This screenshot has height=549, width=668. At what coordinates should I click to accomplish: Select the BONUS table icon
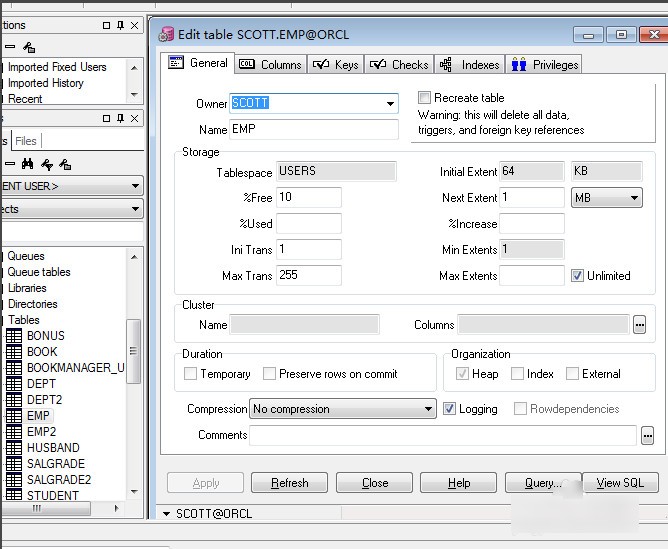(14, 336)
